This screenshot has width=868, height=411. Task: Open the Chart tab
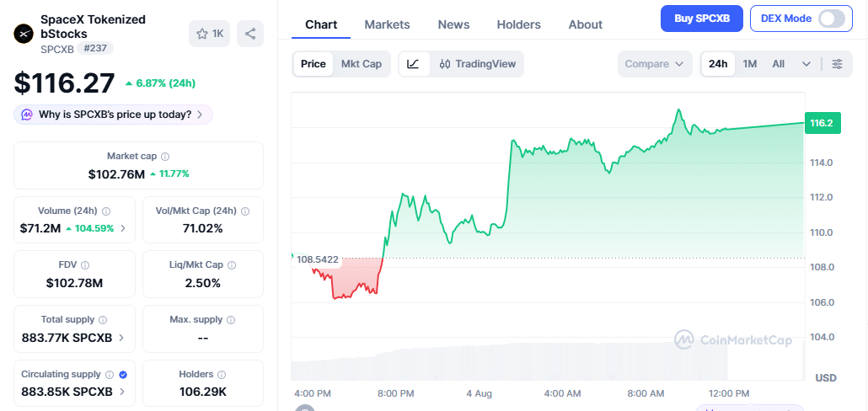point(321,25)
